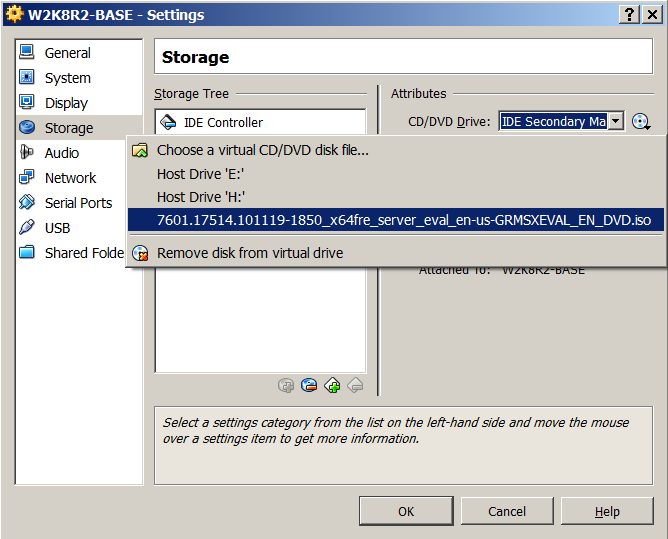
Task: Click the USB plug icon
Action: [x=27, y=227]
